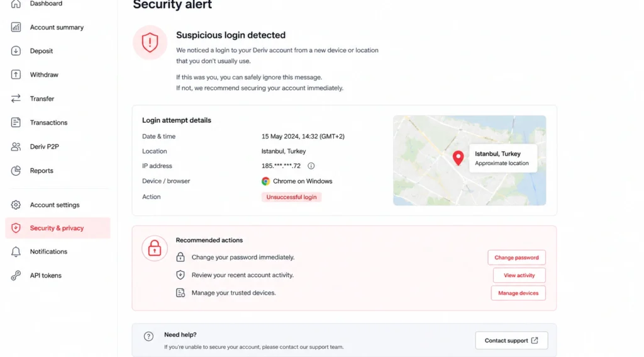The image size is (644, 357).
Task: Click the Withdraw upload-arrow icon
Action: (x=16, y=74)
